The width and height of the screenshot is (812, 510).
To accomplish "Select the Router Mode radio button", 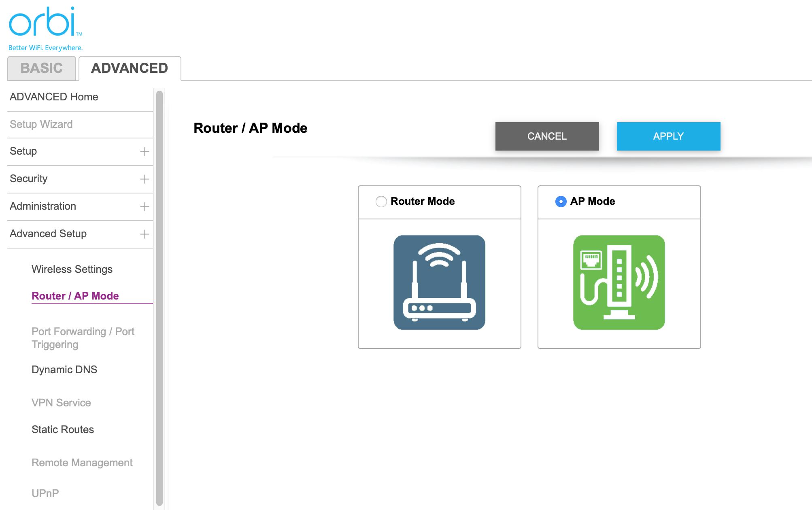I will click(381, 202).
